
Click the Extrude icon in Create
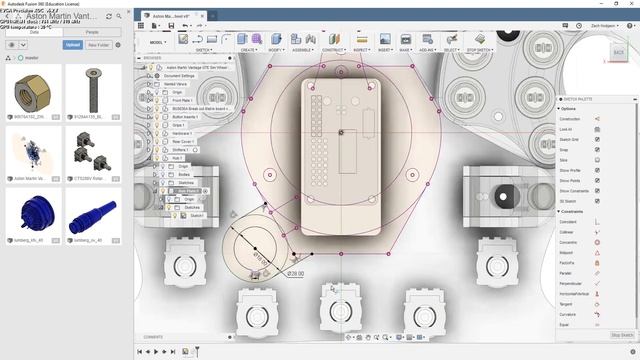[x=242, y=39]
